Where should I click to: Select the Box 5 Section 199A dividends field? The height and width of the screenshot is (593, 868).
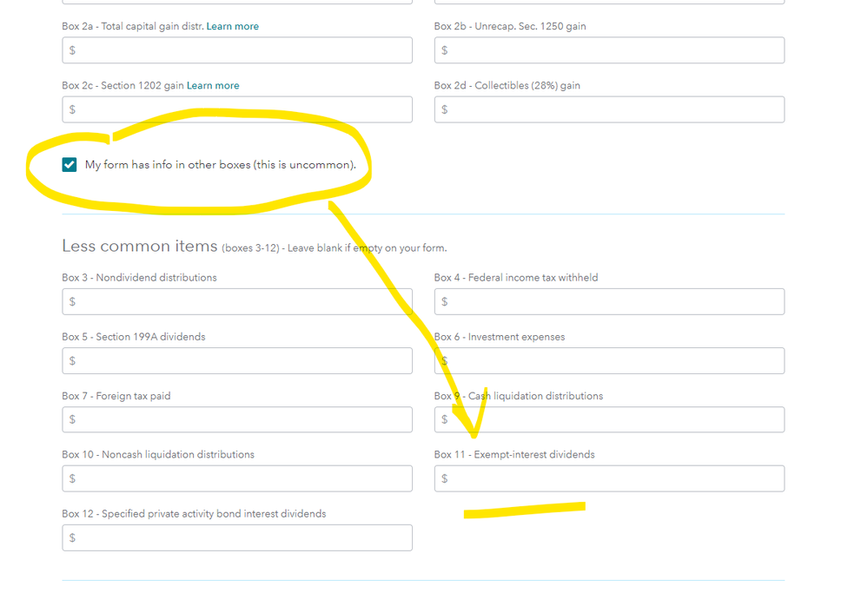point(237,361)
